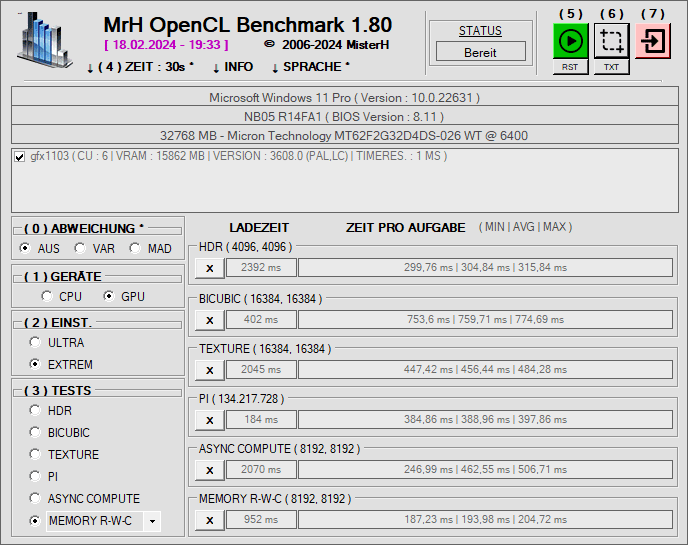Click the TEXTURE load time 2045 ms field
The width and height of the screenshot is (688, 545).
[x=261, y=370]
